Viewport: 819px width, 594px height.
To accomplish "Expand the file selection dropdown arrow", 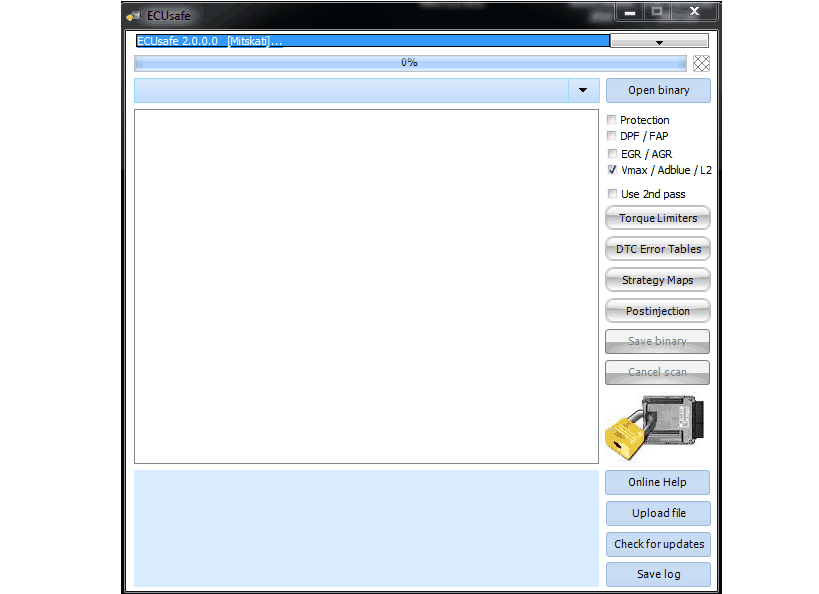I will point(583,90).
